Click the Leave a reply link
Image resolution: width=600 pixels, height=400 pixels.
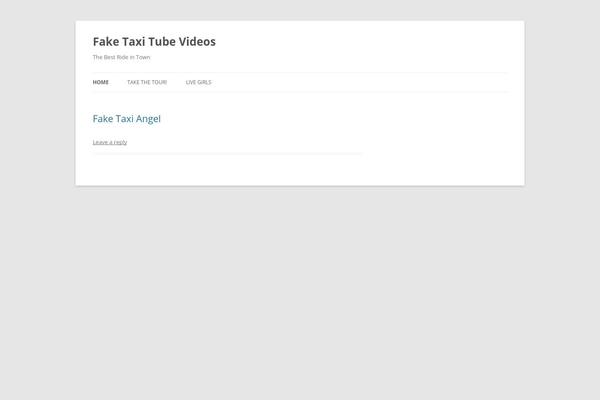click(x=110, y=142)
